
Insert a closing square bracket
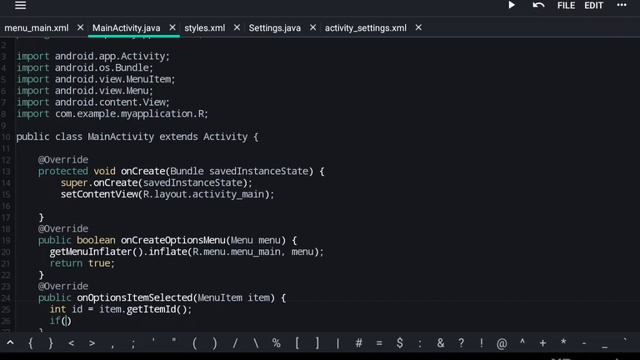[317, 343]
